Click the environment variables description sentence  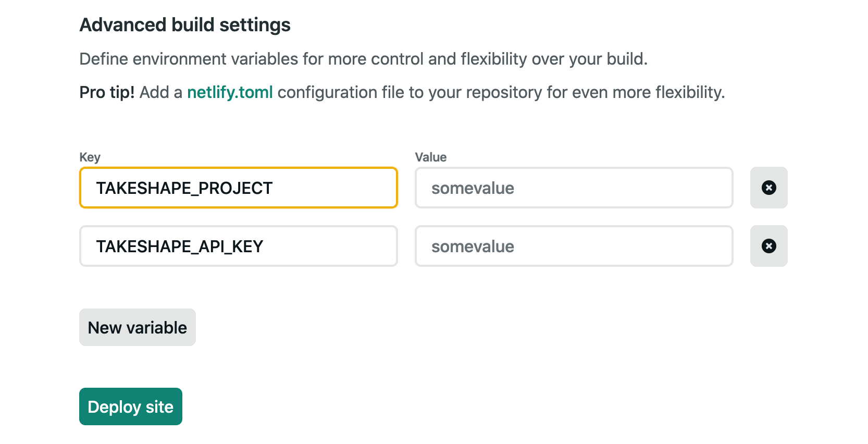[364, 59]
